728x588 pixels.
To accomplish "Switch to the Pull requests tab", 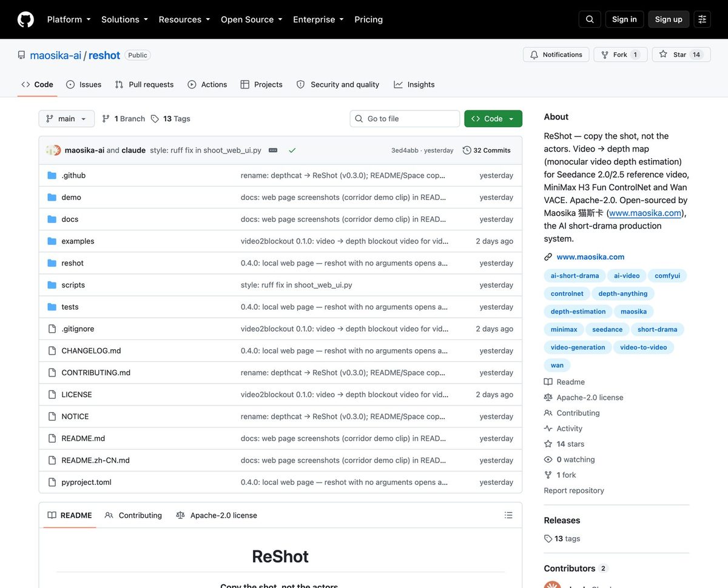I will point(144,85).
